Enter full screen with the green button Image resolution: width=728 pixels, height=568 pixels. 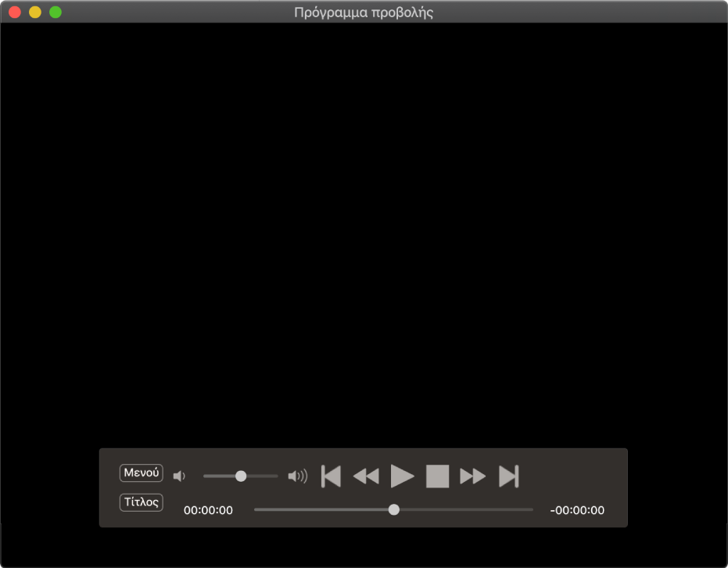pos(56,12)
